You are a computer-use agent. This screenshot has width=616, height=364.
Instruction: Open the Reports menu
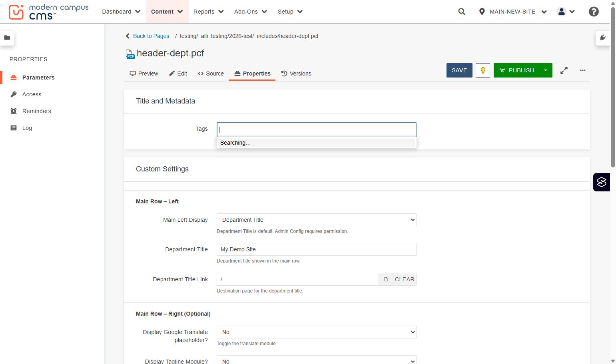click(208, 12)
